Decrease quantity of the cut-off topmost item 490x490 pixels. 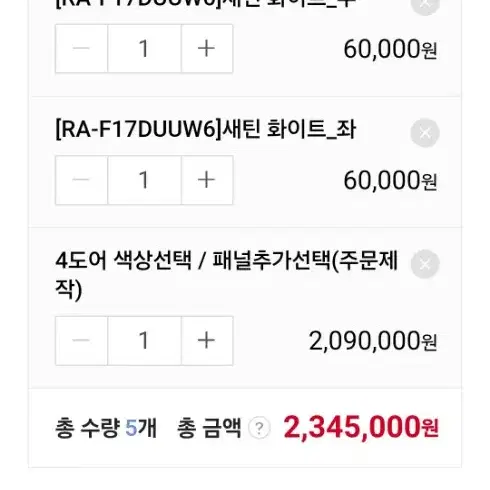(x=81, y=48)
